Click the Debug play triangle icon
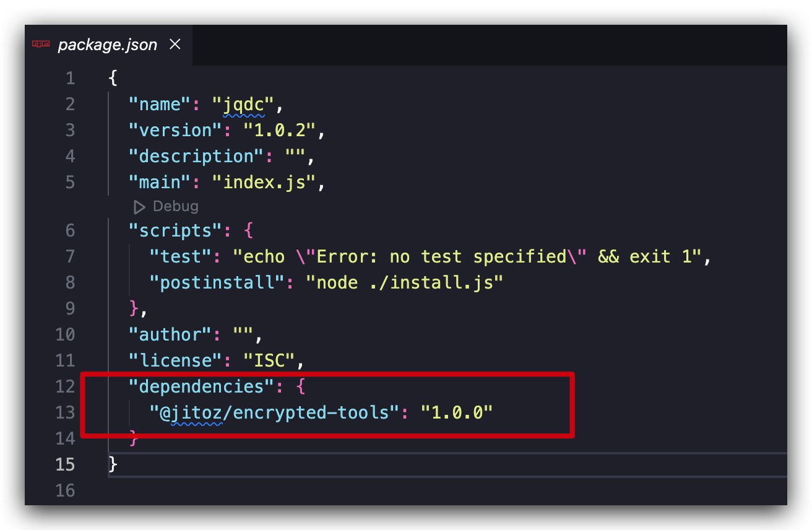The width and height of the screenshot is (812, 530). 140,207
